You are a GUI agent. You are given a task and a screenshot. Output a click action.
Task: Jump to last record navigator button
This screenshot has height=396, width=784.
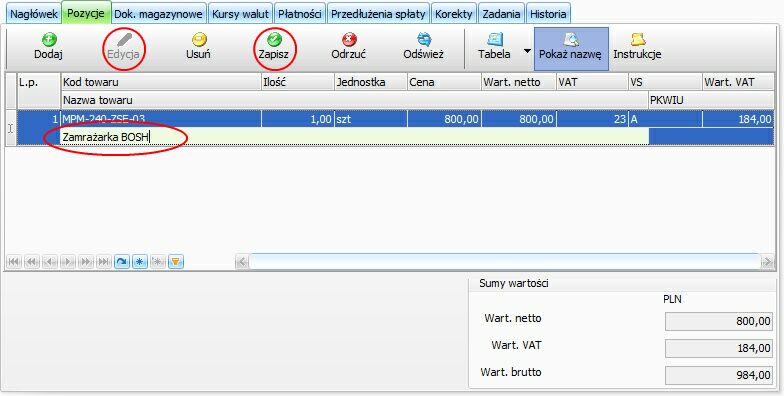104,262
